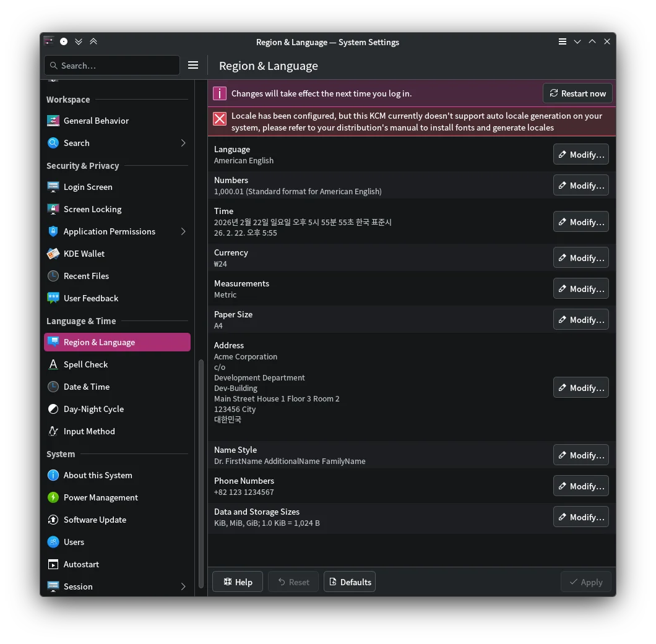
Task: Click the Screen Locking icon in sidebar
Action: [x=53, y=209]
